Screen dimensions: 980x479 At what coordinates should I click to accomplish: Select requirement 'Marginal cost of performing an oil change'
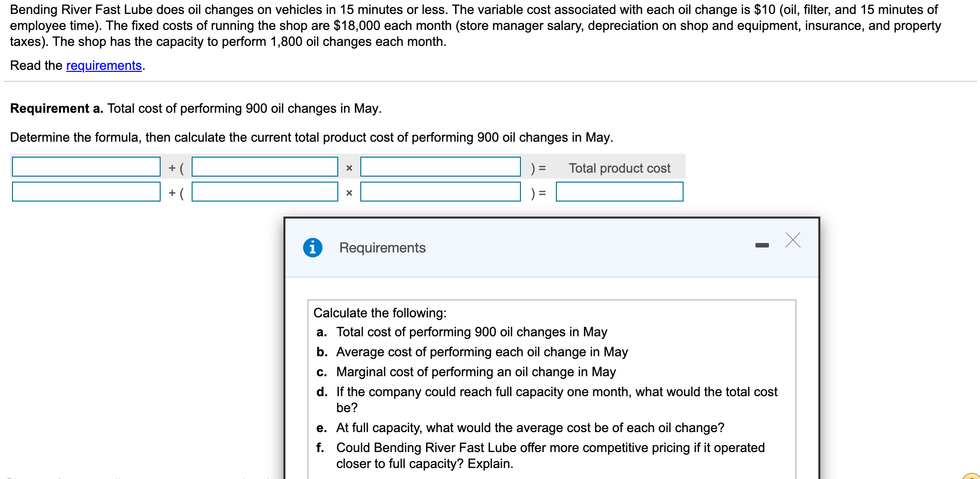(x=476, y=372)
